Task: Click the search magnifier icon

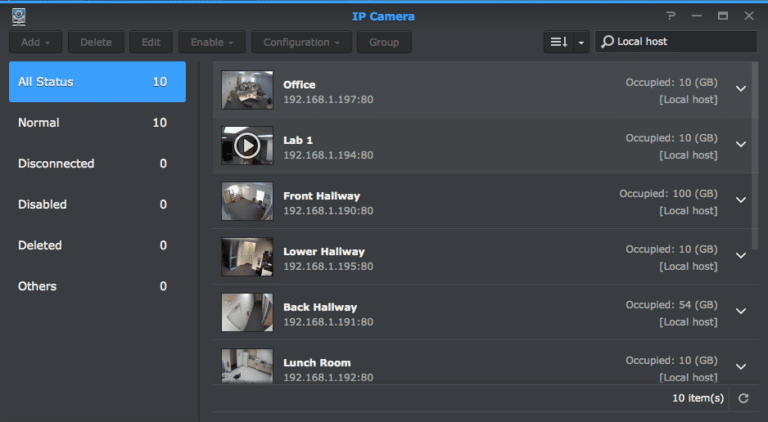Action: 607,42
